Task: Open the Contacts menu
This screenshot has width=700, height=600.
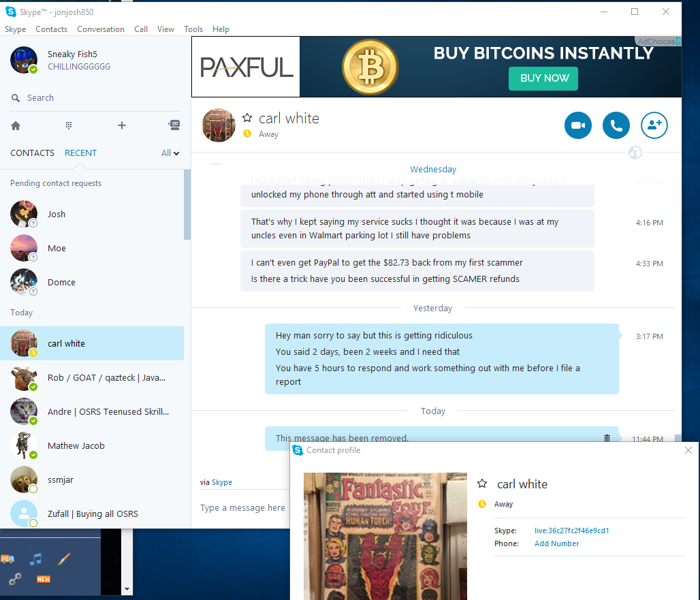Action: click(51, 29)
